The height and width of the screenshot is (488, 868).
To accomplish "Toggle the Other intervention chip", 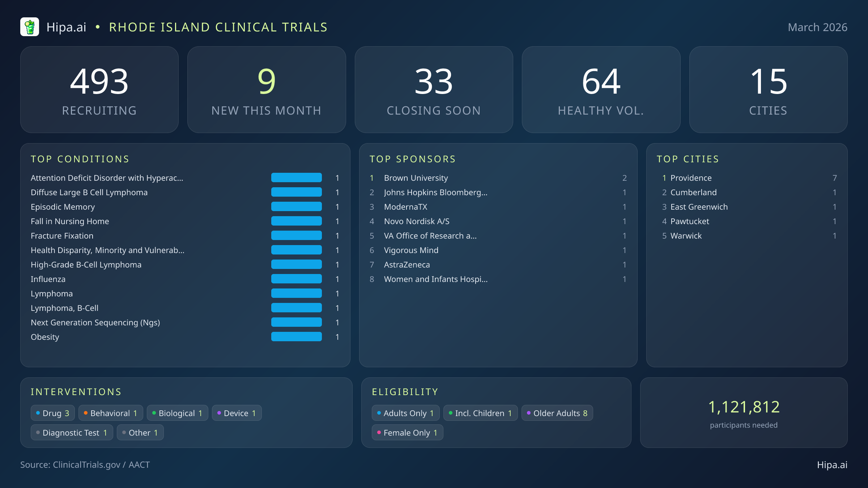I will tap(140, 432).
